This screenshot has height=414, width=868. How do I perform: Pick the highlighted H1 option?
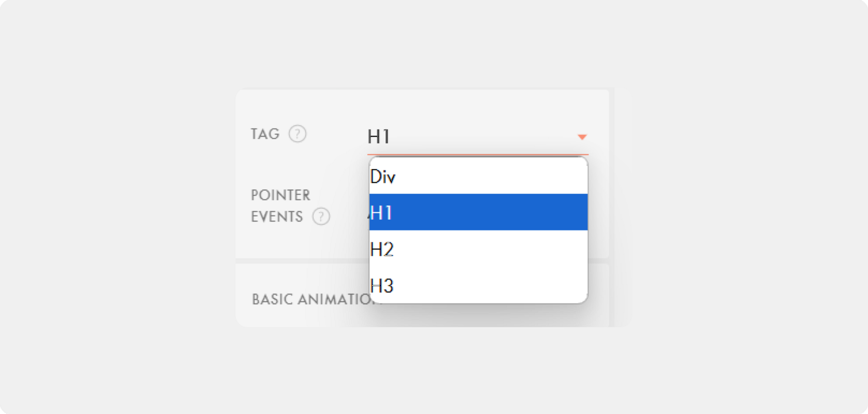(478, 212)
